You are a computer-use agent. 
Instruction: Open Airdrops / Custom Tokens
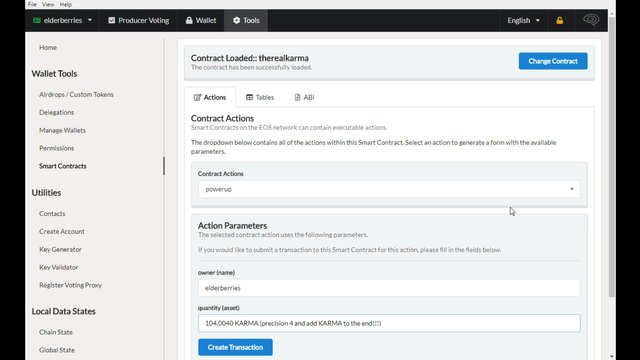[x=76, y=94]
